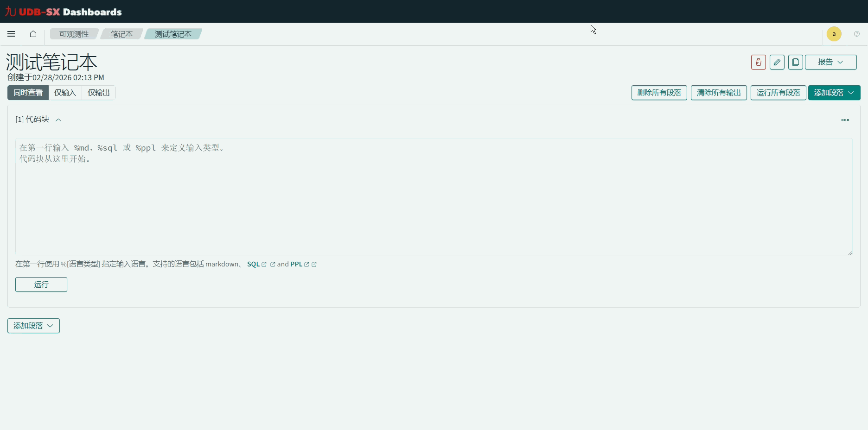This screenshot has height=430, width=868.
Task: Navigate to 笔记本 breadcrumb
Action: 121,34
